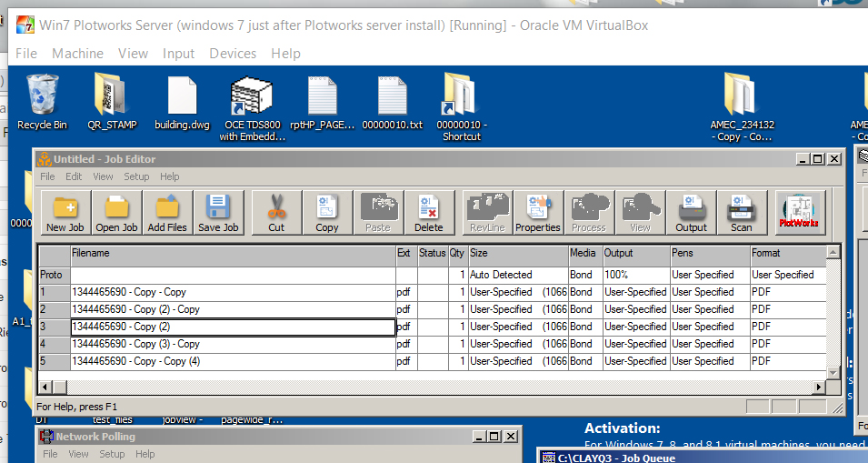
Task: Click the Cut scissors icon
Action: click(276, 213)
